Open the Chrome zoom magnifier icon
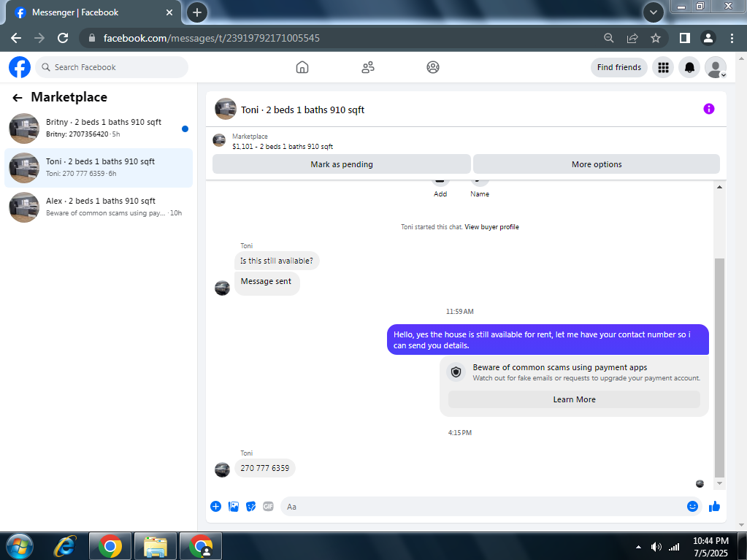 [608, 38]
